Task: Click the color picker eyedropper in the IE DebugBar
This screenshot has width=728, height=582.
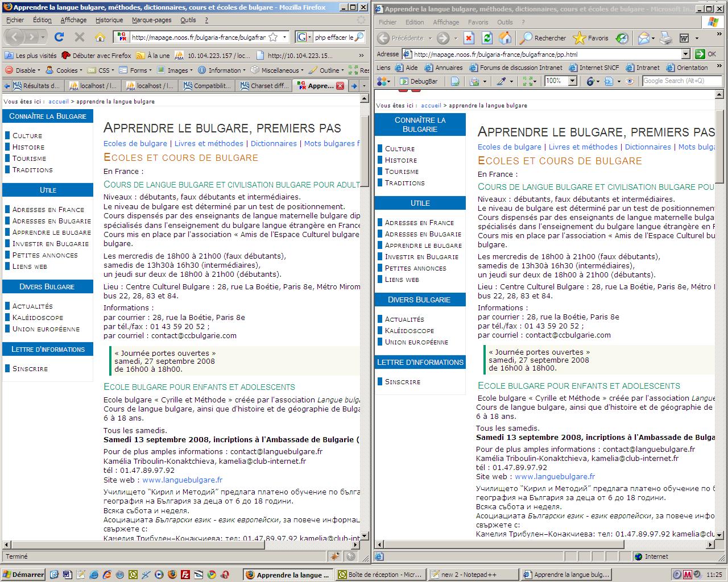Action: point(501,81)
